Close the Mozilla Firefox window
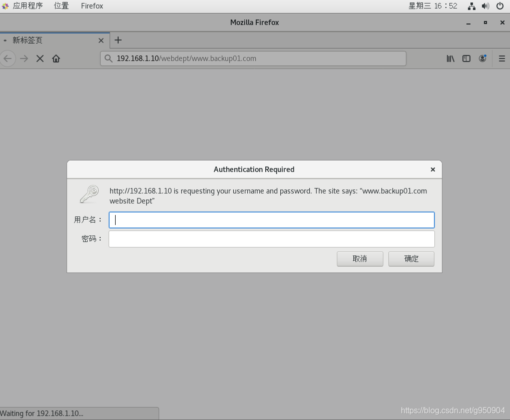This screenshot has height=420, width=510. click(x=502, y=22)
